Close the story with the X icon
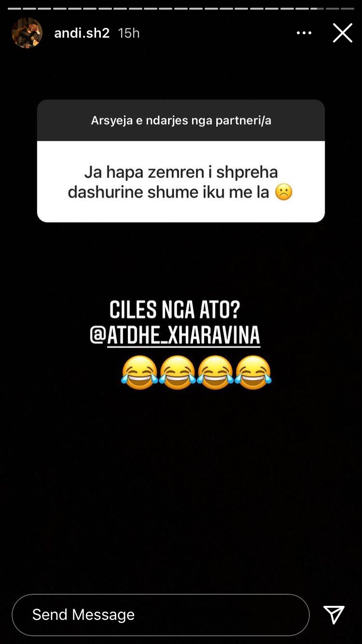This screenshot has height=644, width=362. (342, 33)
